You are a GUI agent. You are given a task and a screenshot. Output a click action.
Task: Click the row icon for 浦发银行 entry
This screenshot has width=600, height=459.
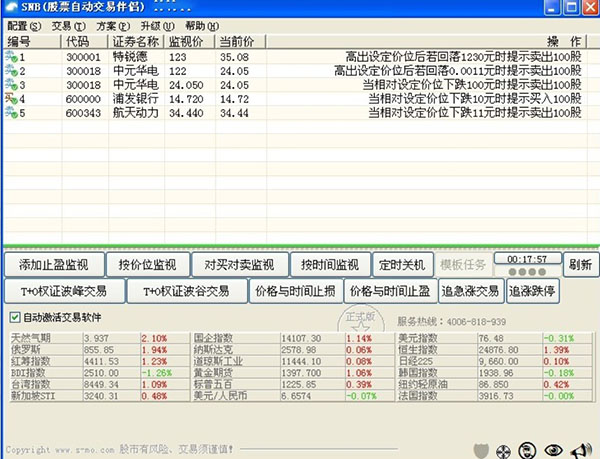coord(12,99)
